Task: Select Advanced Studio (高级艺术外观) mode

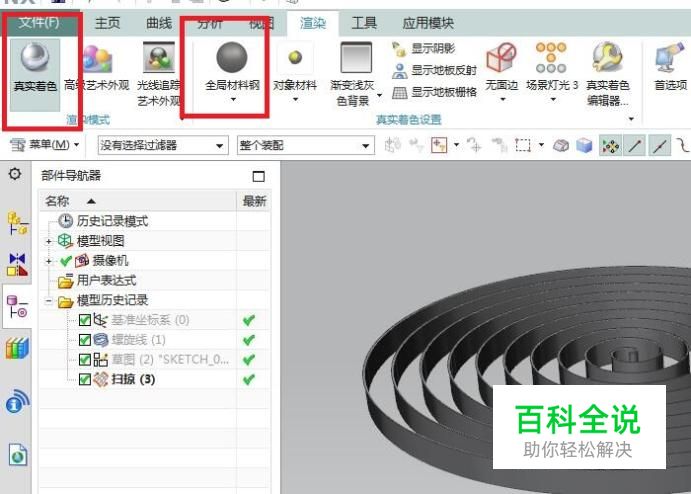Action: (97, 66)
